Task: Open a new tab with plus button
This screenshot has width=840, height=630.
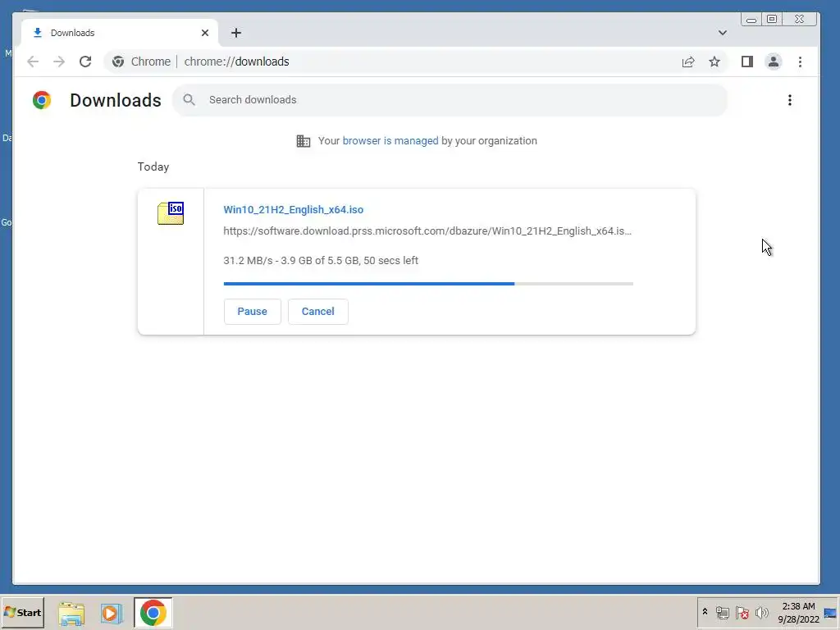Action: (235, 33)
